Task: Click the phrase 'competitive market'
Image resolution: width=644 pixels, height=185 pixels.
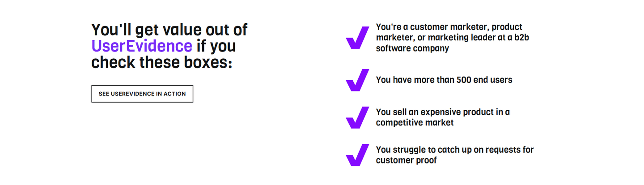Action: [415, 123]
